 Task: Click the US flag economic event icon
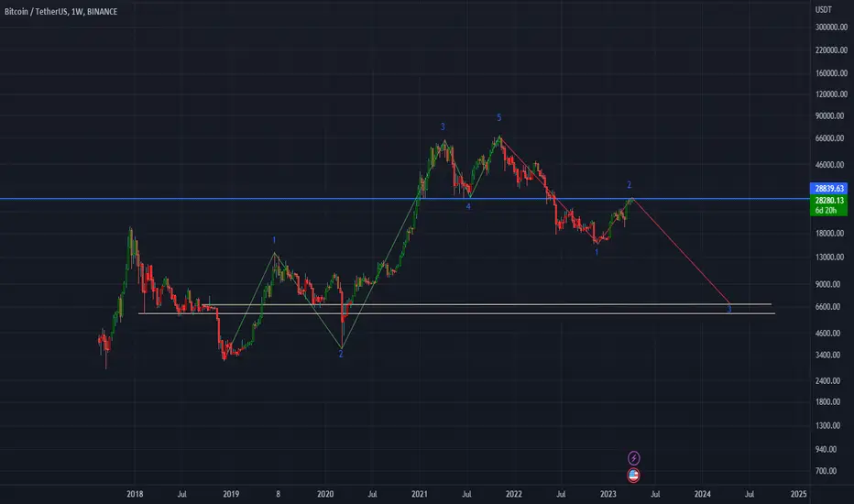(x=633, y=475)
